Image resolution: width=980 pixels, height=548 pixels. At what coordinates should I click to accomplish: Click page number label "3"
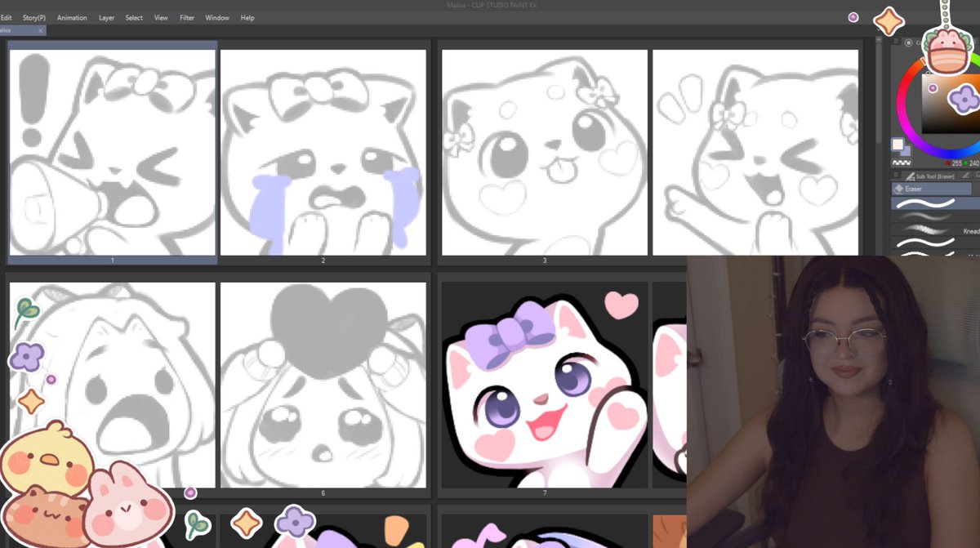(x=545, y=261)
